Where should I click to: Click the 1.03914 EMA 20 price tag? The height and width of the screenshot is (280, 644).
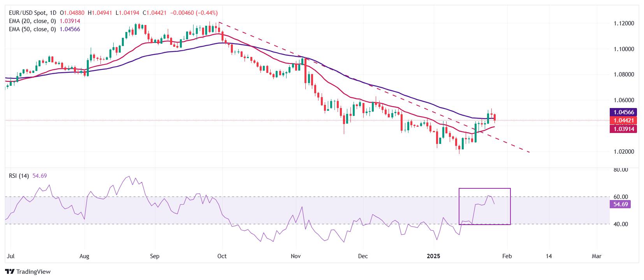tap(623, 129)
